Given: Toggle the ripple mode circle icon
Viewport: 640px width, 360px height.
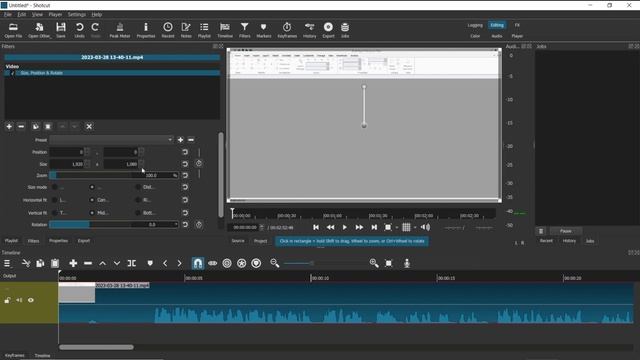Looking at the screenshot, I should (x=227, y=263).
